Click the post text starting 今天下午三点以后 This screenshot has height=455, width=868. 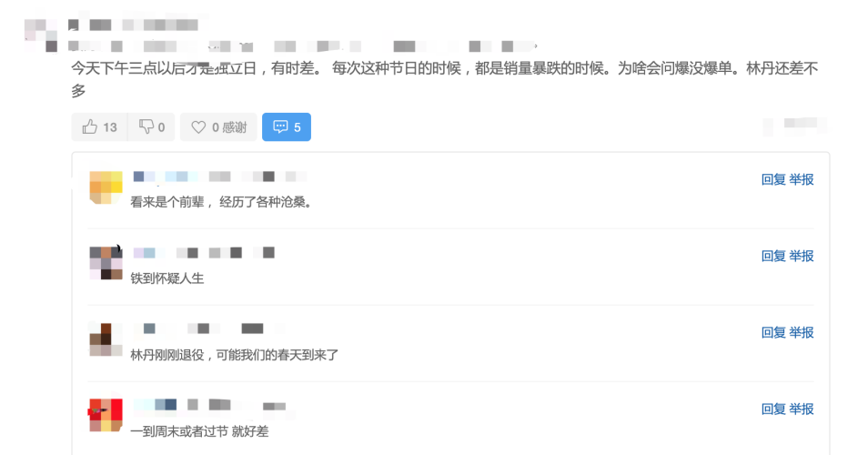click(x=445, y=78)
